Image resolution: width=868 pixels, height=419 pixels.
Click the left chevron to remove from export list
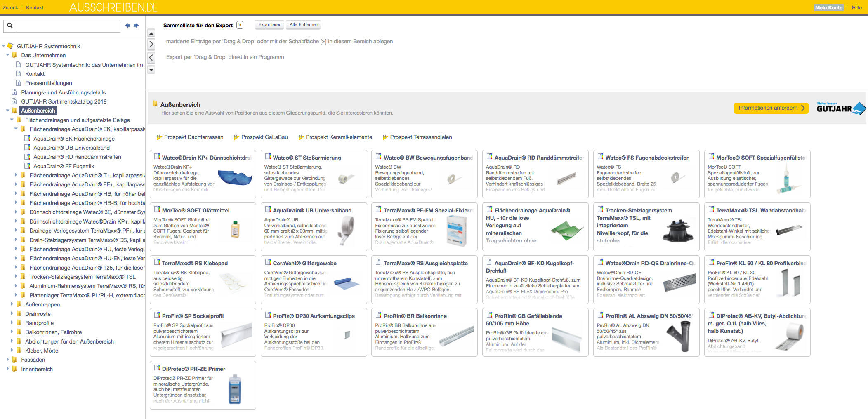pos(151,58)
